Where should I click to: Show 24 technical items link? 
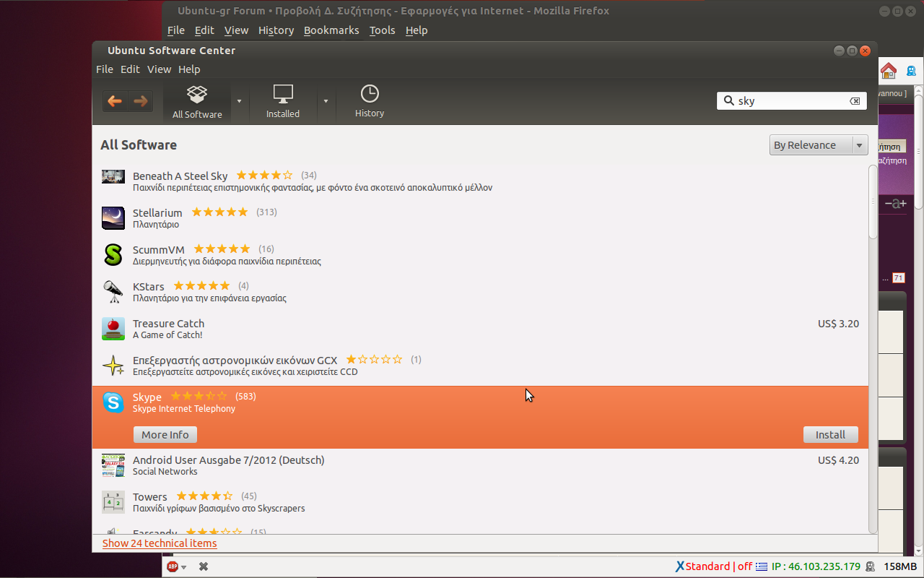(160, 543)
